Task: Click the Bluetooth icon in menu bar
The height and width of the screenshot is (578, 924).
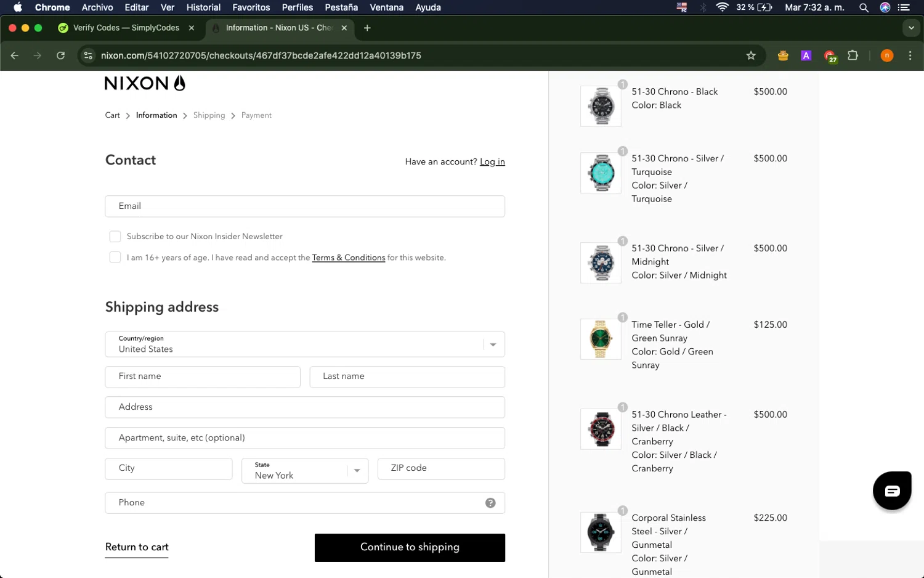Action: point(703,7)
